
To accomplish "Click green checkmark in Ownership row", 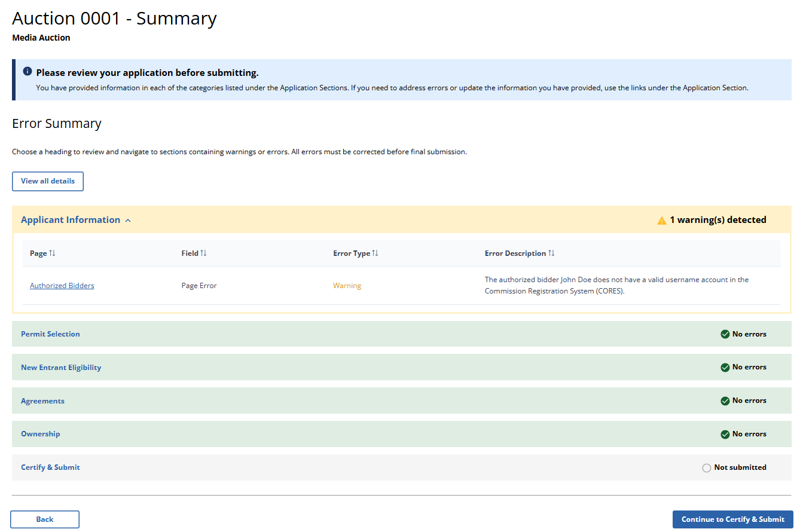I will (x=725, y=435).
